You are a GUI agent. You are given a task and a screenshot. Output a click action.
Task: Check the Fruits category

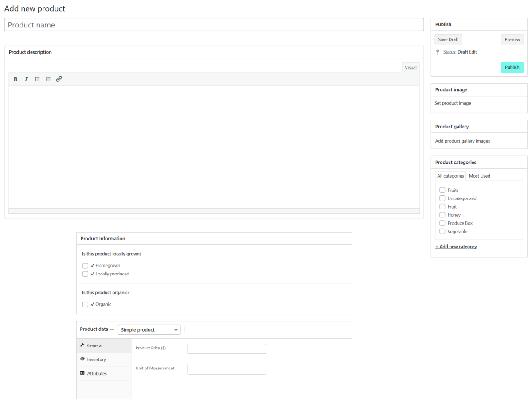(x=442, y=190)
